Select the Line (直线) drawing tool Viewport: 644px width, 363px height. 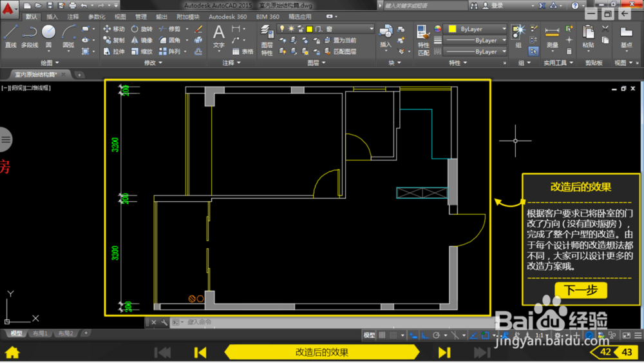11,36
